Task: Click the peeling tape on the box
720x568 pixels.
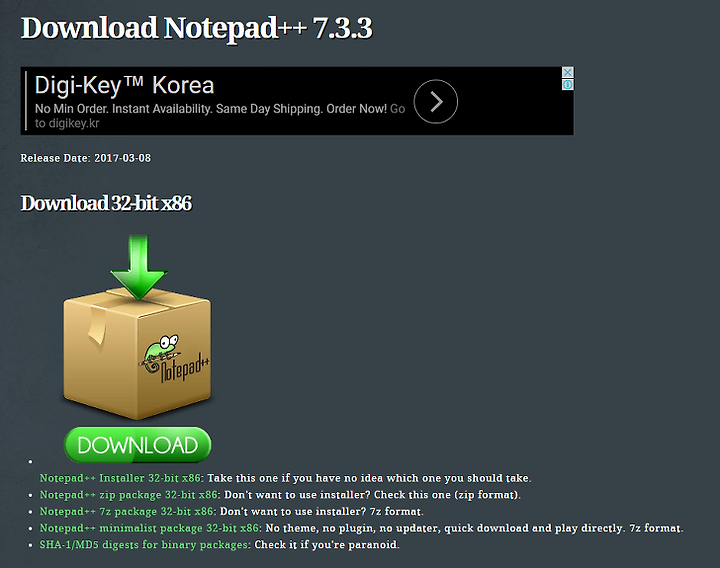Action: [x=97, y=325]
